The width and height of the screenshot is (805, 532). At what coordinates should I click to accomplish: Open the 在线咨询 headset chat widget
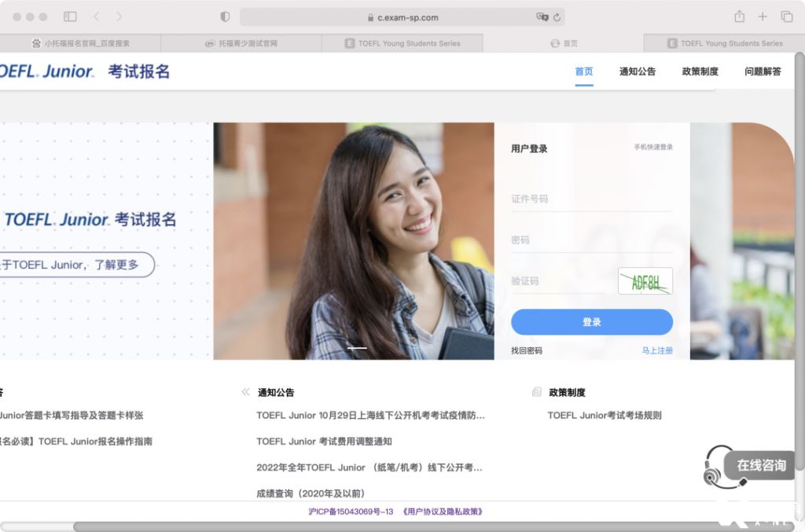pos(747,465)
